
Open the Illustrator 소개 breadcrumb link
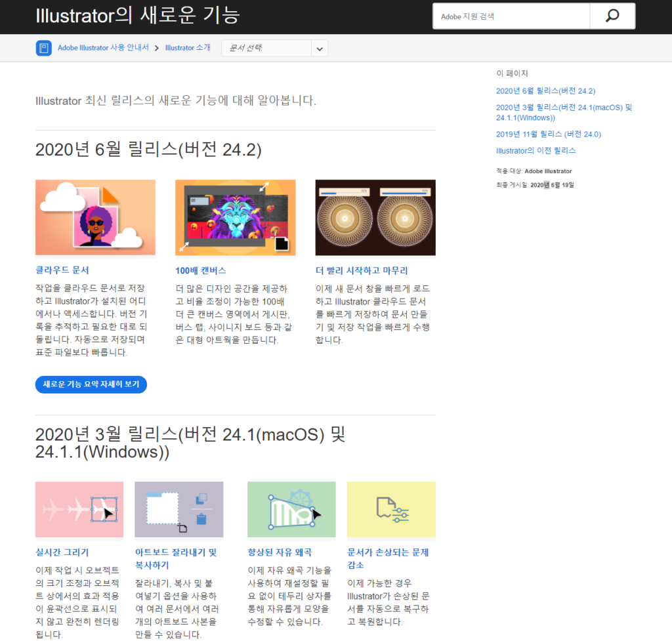[188, 48]
